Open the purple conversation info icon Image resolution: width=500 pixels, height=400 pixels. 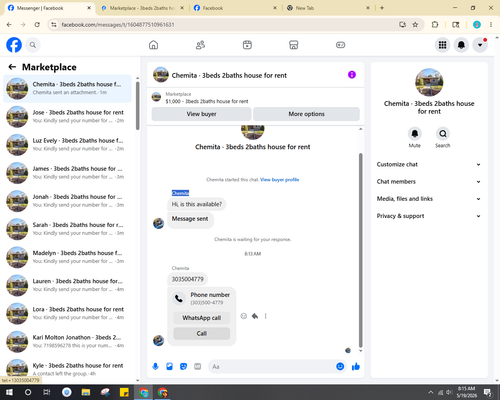352,75
